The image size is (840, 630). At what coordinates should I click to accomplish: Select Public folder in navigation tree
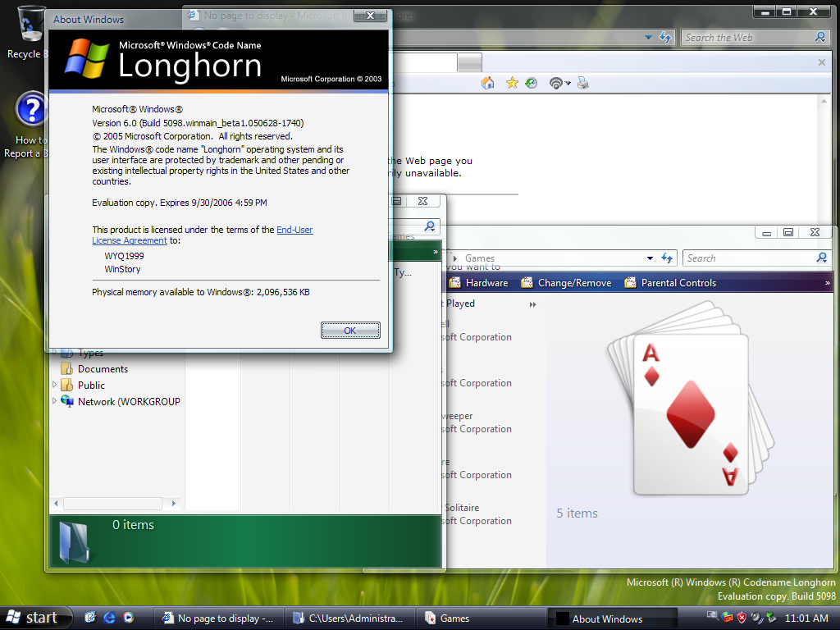click(83, 386)
